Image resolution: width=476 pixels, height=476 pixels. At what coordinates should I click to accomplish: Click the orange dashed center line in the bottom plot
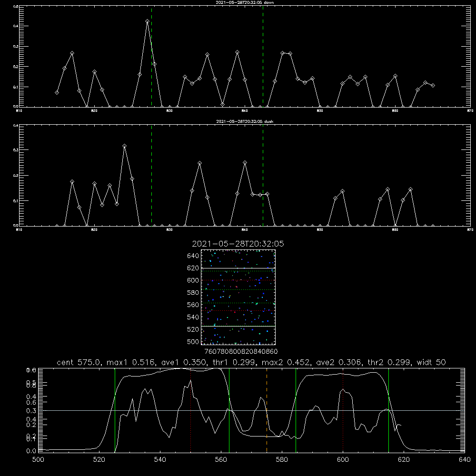click(x=267, y=410)
